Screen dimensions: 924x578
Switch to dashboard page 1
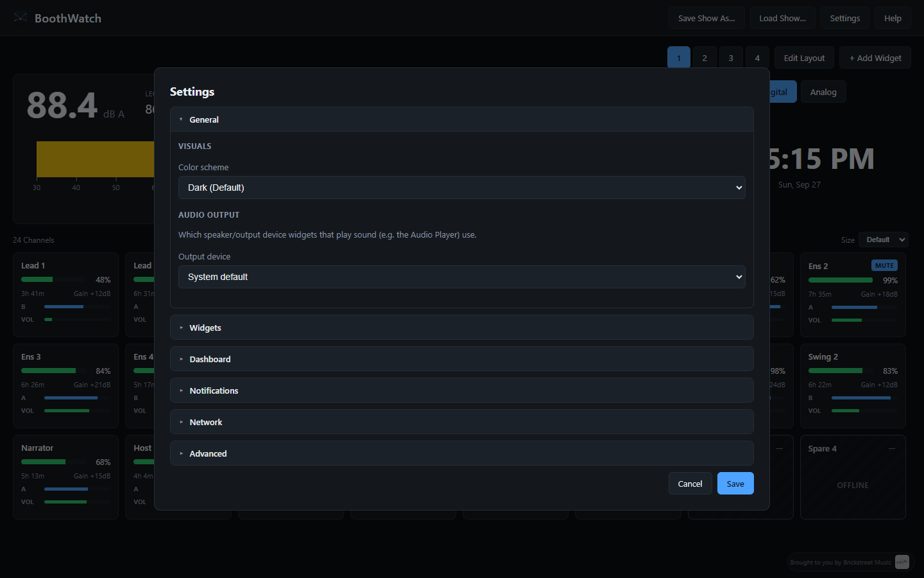[679, 58]
